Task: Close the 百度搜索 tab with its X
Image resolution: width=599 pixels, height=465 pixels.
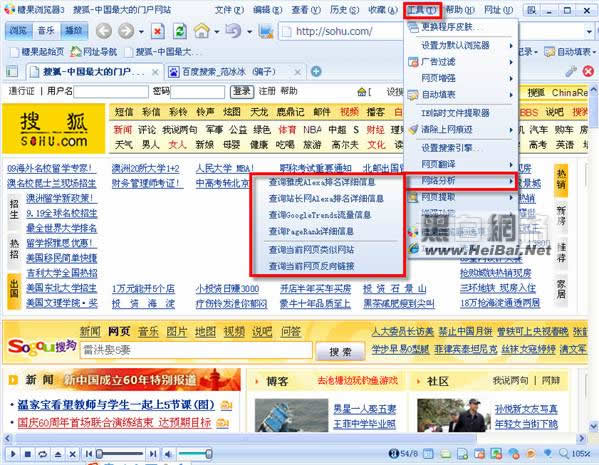Action: (298, 72)
